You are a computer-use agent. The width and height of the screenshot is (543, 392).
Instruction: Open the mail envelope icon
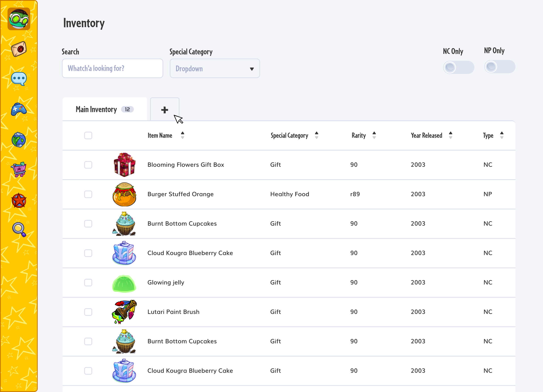[x=19, y=49]
